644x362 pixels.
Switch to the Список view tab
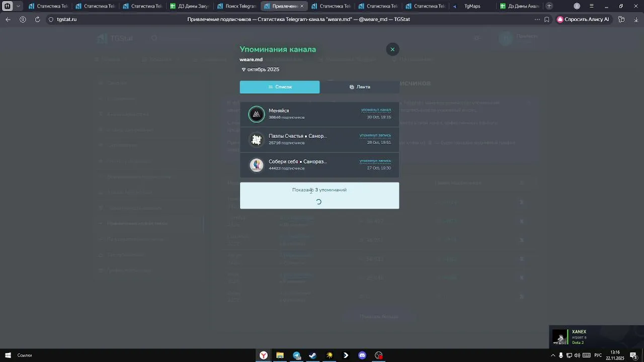pyautogui.click(x=280, y=87)
